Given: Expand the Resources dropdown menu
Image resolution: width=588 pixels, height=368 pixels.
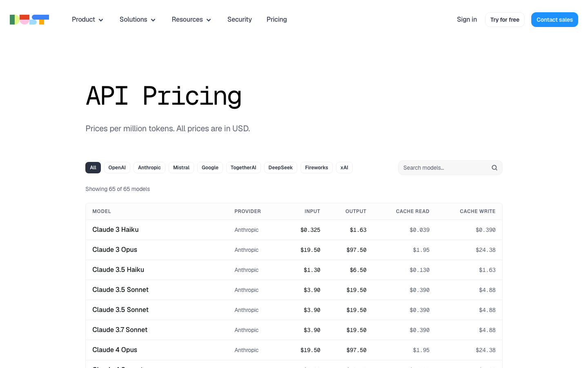Looking at the screenshot, I should (192, 20).
